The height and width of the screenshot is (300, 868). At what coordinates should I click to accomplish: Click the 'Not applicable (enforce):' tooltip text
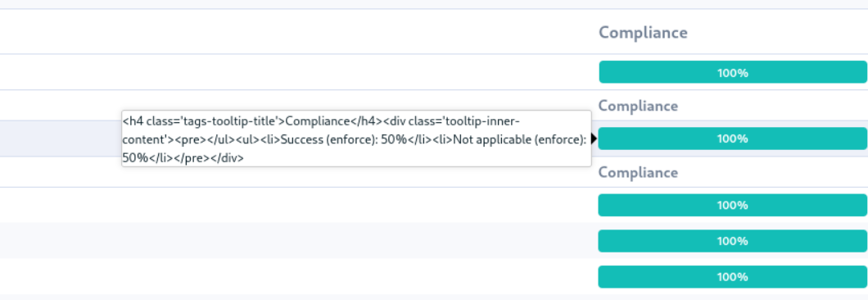(520, 139)
